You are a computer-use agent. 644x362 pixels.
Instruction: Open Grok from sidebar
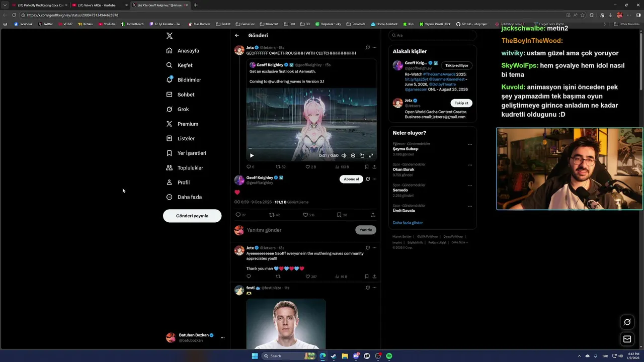coord(178,109)
